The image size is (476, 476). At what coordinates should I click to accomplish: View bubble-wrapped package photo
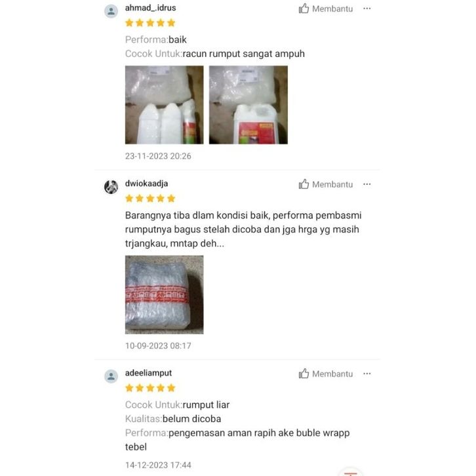pos(164,294)
